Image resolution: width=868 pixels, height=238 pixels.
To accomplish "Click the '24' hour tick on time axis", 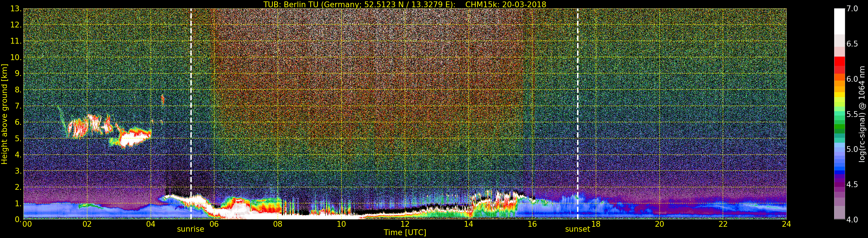I will click(x=786, y=224).
